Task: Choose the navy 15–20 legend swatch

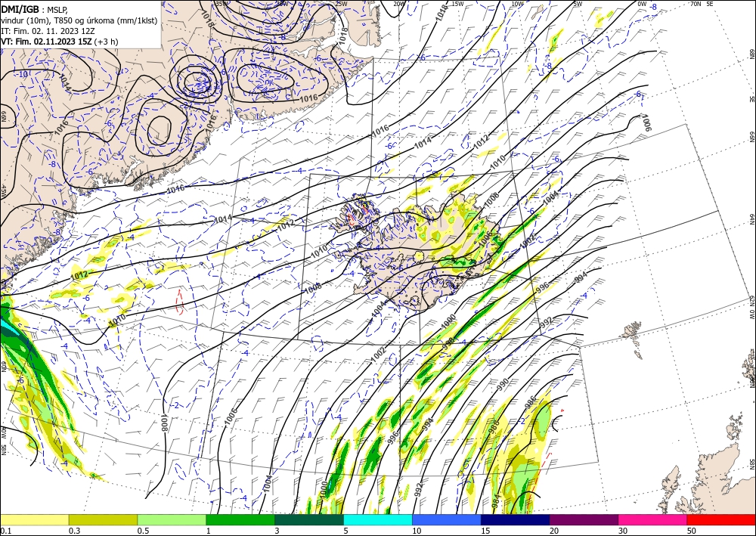Action: (515, 519)
